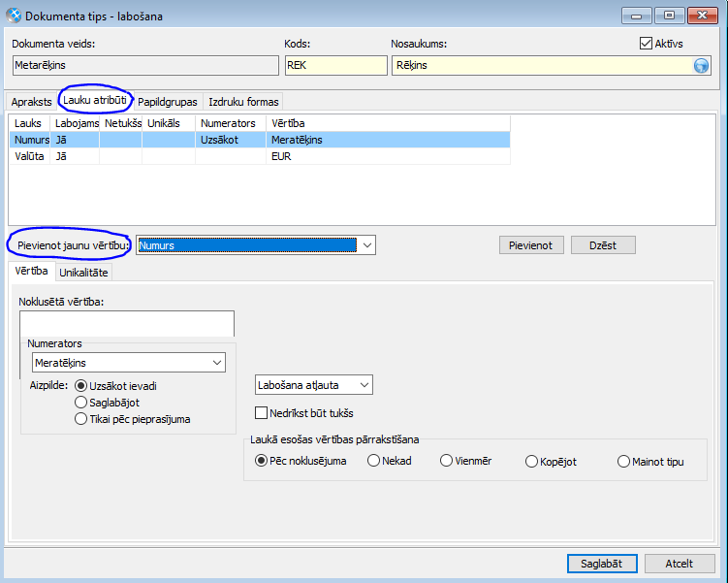
Task: Cancel with the Atcelt button
Action: [x=680, y=564]
